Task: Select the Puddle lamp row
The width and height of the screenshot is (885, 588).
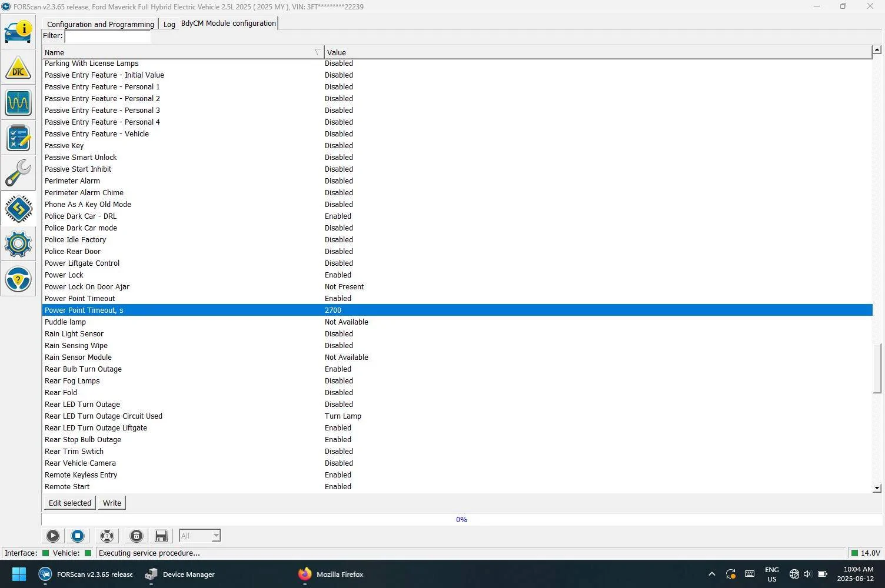Action: 457,322
